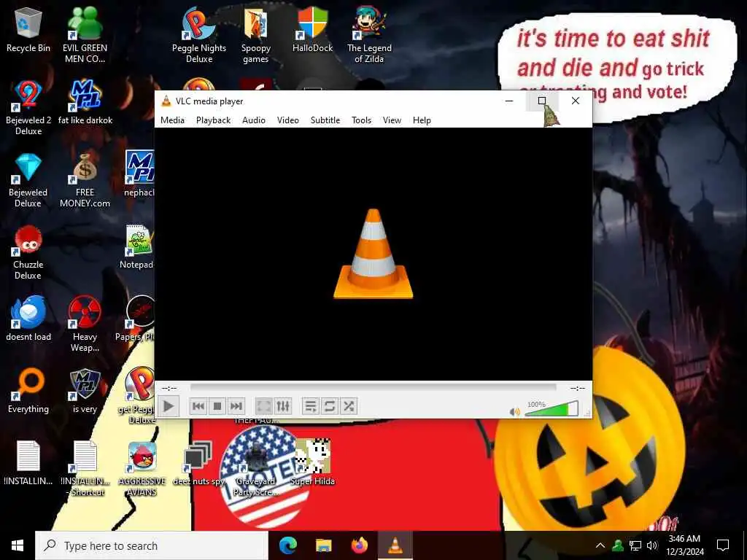Image resolution: width=747 pixels, height=560 pixels.
Task: Select the fat like darkok shortcut
Action: click(x=85, y=102)
